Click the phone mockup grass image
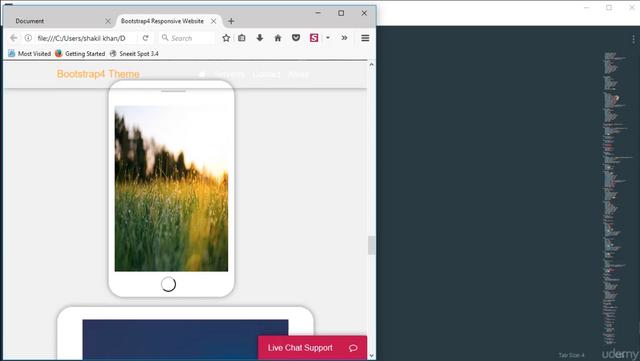This screenshot has width=640, height=361. point(171,189)
